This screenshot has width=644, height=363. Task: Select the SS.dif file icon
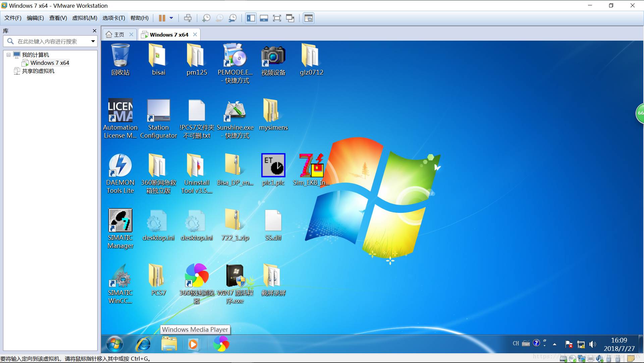[273, 225]
